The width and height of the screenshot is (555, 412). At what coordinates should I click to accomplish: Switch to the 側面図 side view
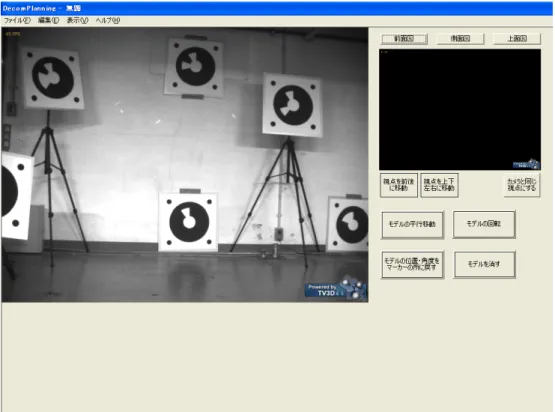tap(460, 38)
